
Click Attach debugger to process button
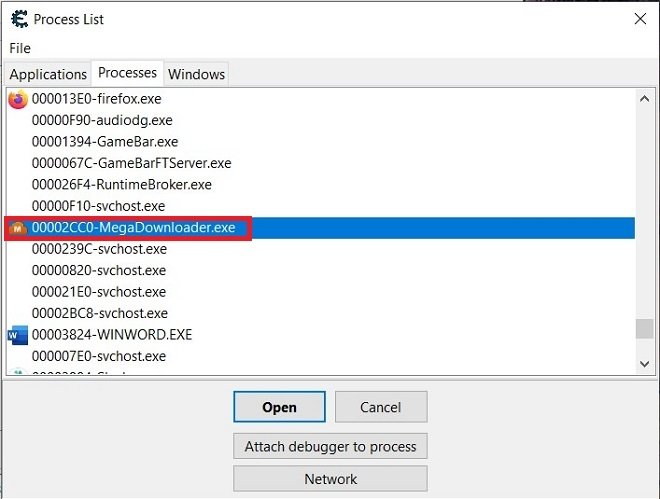pos(330,446)
